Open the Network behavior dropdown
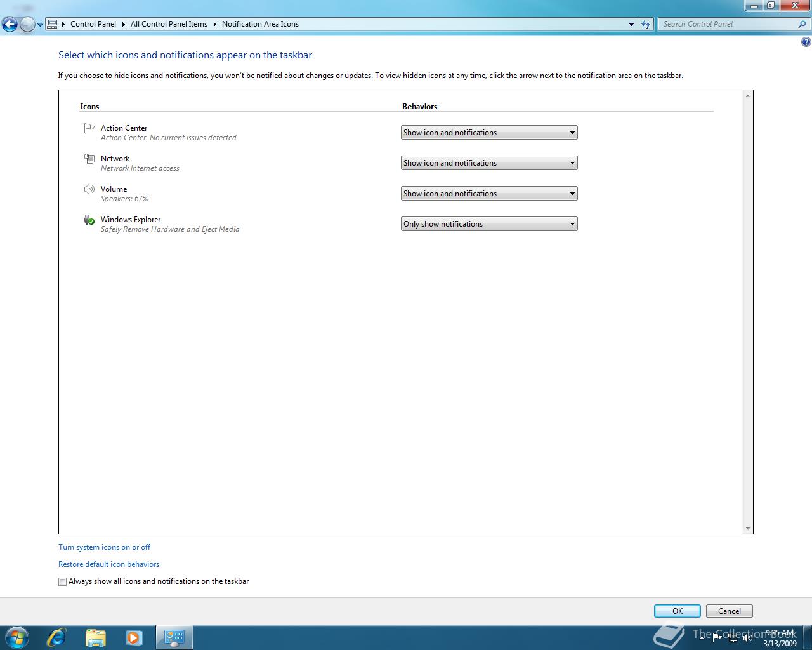 pos(489,163)
